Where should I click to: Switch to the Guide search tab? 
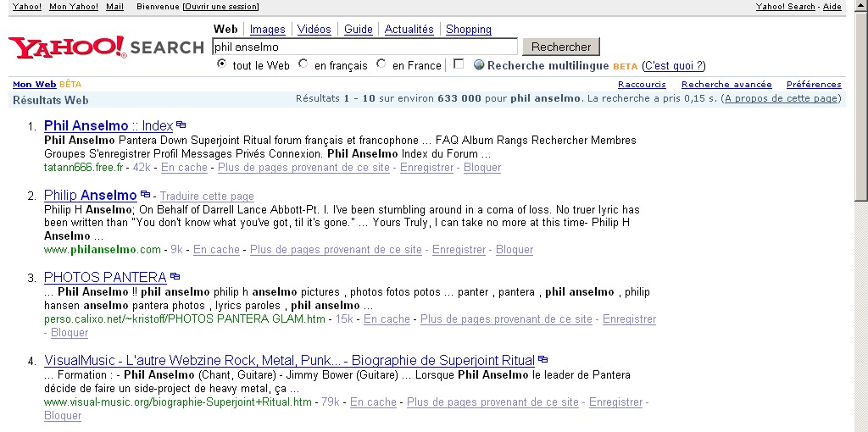pos(359,30)
